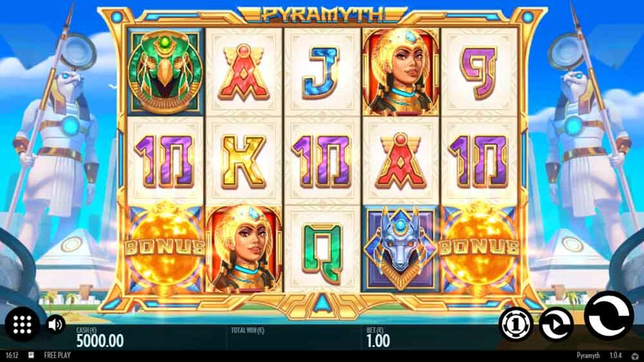Spin the reels with the large button
Viewport: 644px width, 362px height.
tap(609, 316)
